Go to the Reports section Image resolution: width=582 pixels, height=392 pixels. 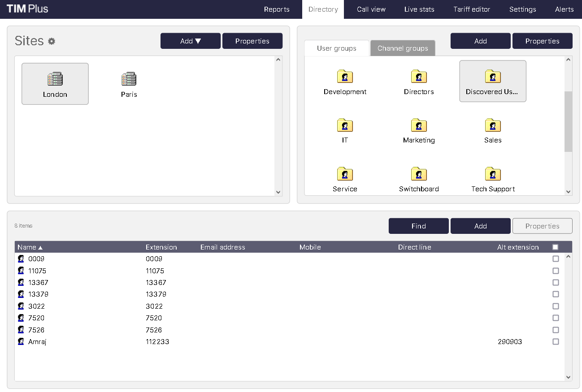point(277,9)
